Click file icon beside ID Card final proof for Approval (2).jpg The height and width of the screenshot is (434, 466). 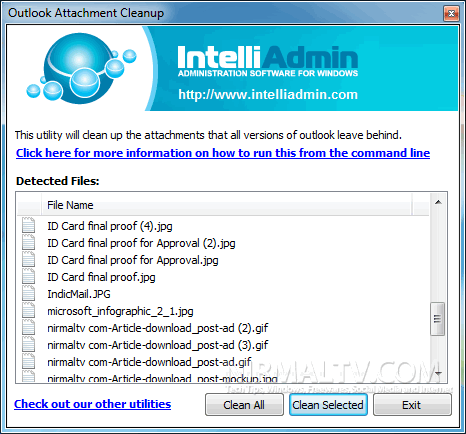pyautogui.click(x=28, y=242)
